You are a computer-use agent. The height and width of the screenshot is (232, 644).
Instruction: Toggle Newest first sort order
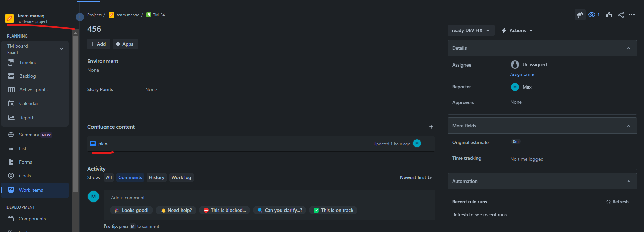coord(416,177)
